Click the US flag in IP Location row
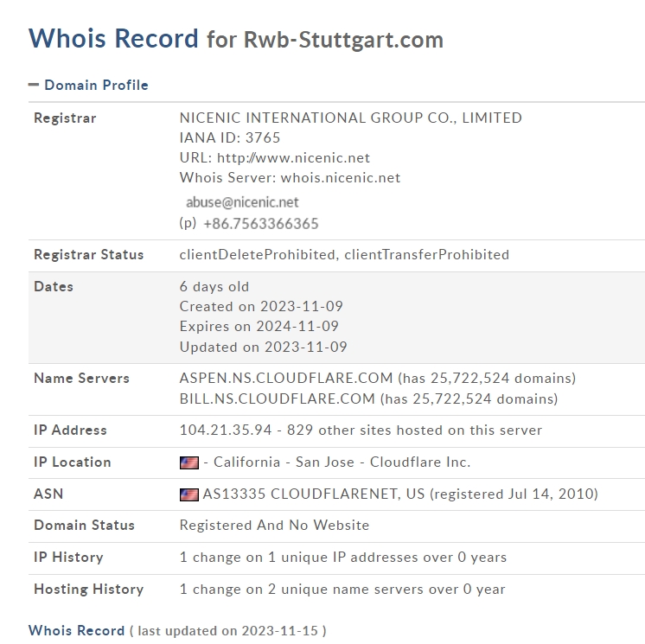 pyautogui.click(x=189, y=462)
